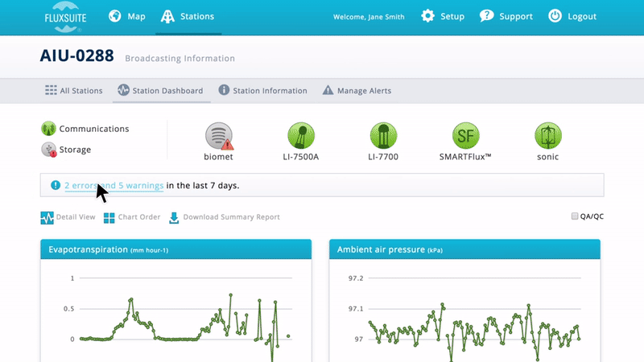Select the sonic anemometer icon

[x=548, y=135]
